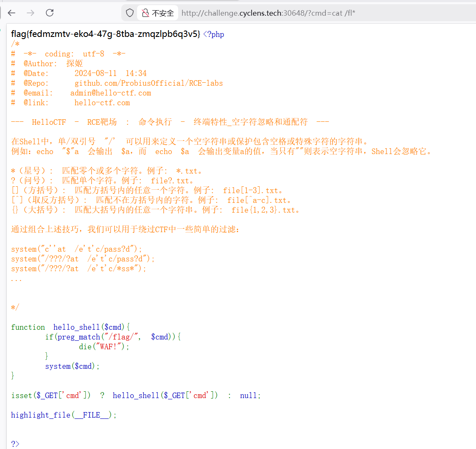Click the system($cmd); line
476x449 pixels.
pos(72,366)
